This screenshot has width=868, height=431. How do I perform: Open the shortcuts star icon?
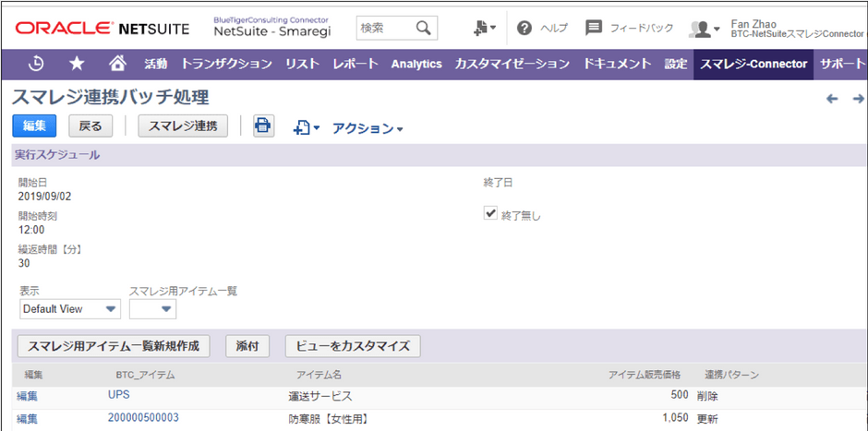tap(77, 65)
